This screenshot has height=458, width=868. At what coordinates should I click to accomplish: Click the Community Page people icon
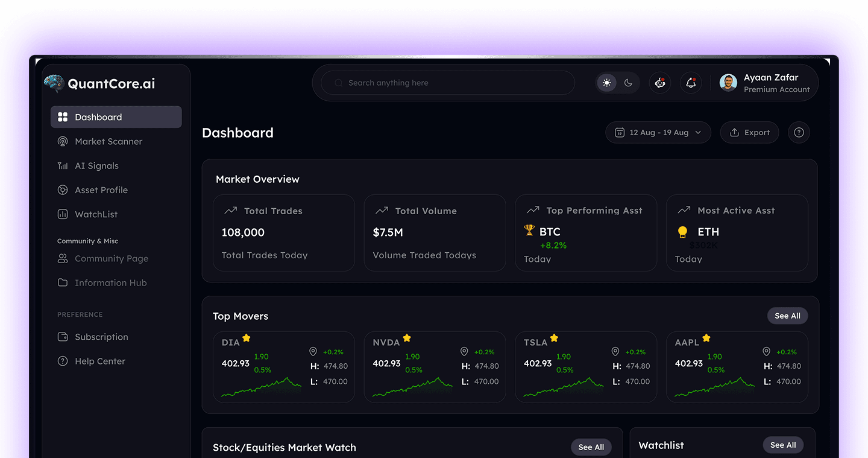coord(63,258)
